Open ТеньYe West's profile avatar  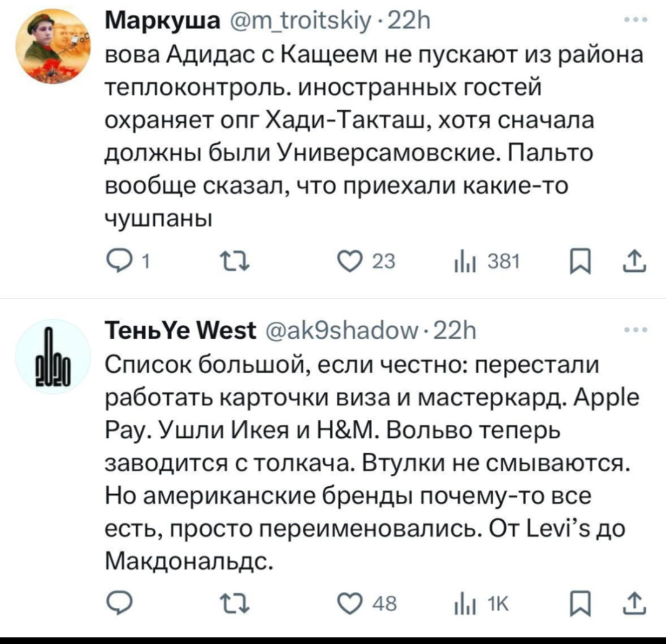tap(53, 357)
